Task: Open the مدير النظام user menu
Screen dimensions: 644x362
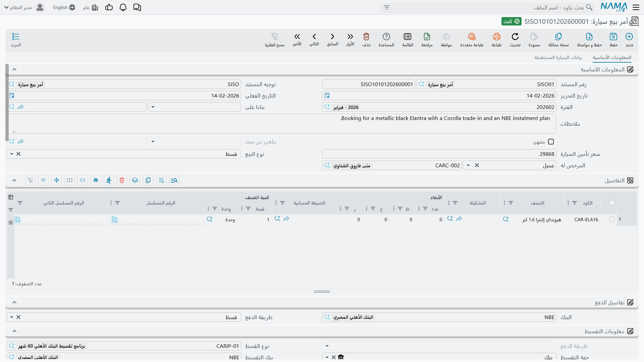Action: [x=24, y=7]
